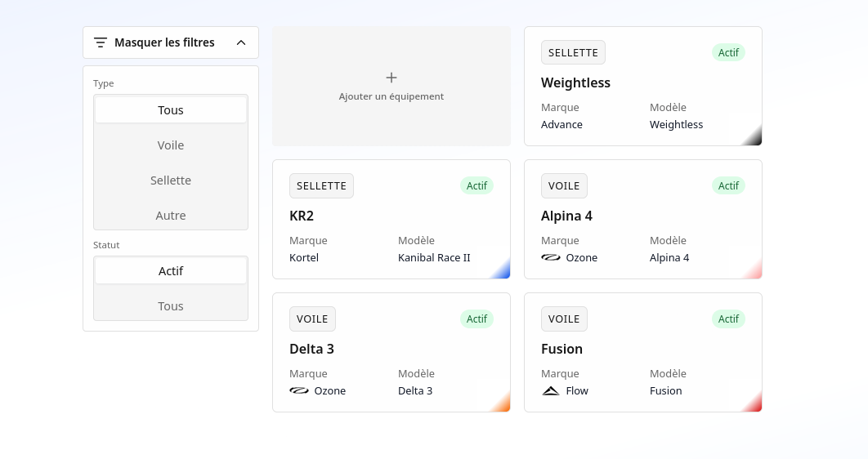
Task: Click the Actif badge on Delta 3 card
Action: click(477, 319)
